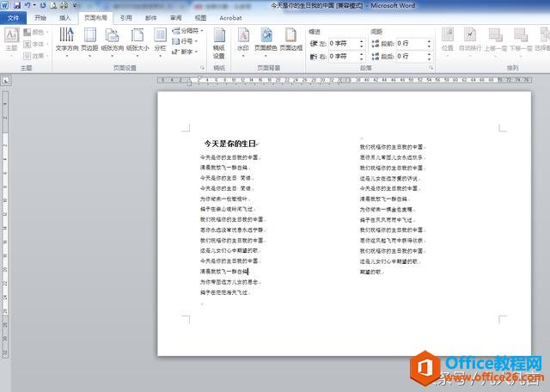
Task: Open 稿纸设置 (Manuscript Paper Settings)
Action: [x=219, y=44]
